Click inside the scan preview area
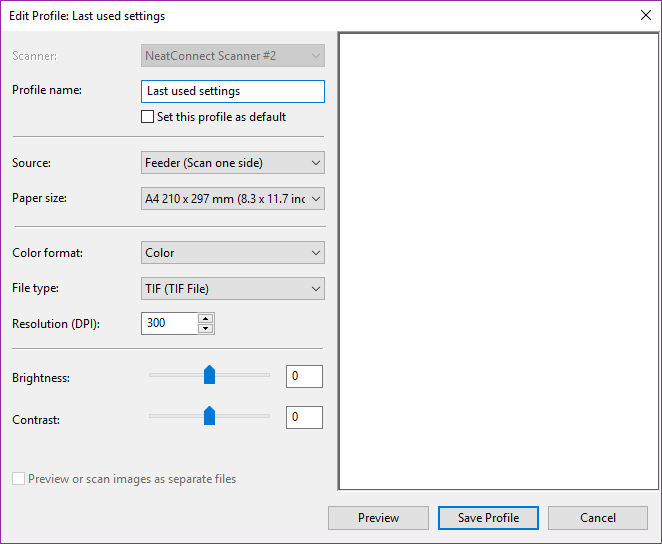Screen dimensions: 662x544 (x=499, y=261)
